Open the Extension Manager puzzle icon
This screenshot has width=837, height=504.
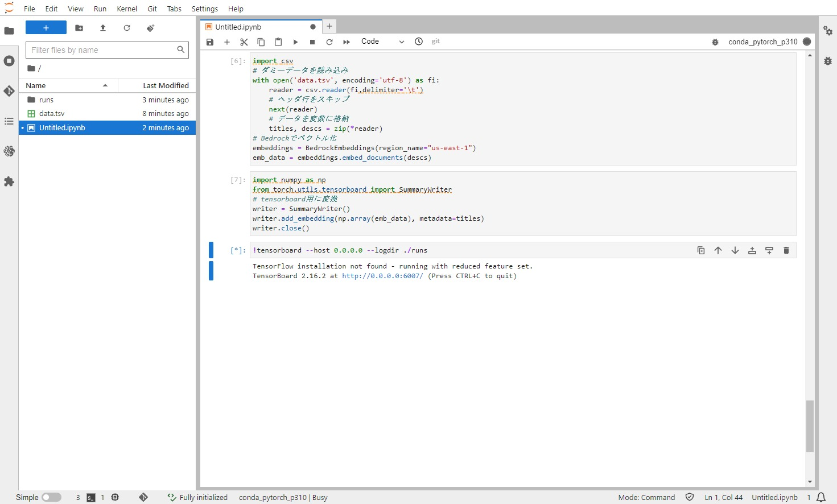coord(9,181)
